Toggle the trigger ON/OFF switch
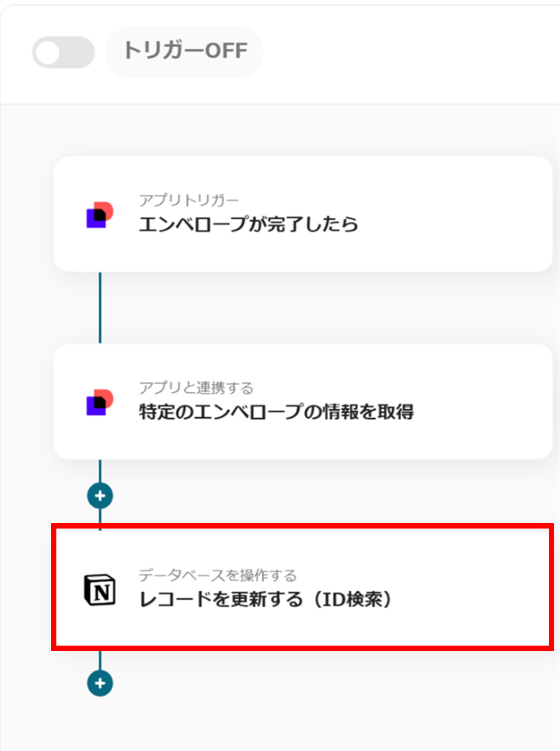 [63, 52]
